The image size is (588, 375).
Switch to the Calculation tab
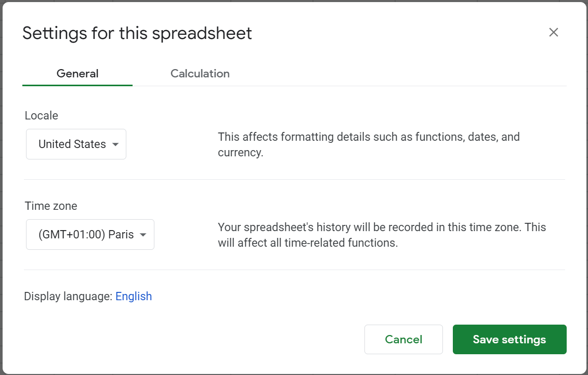point(200,74)
